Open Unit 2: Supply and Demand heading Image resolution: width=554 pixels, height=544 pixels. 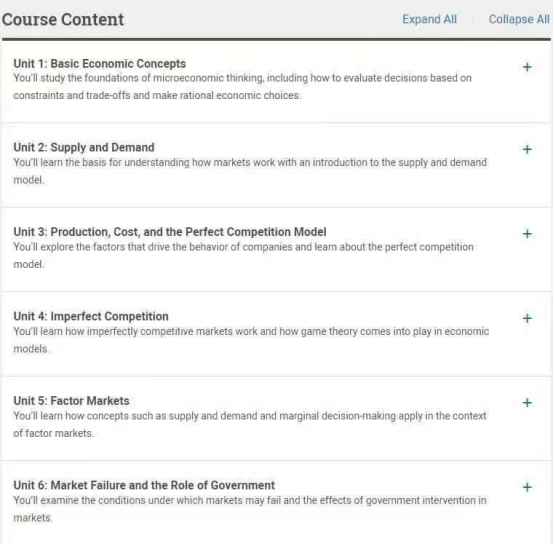coord(84,147)
